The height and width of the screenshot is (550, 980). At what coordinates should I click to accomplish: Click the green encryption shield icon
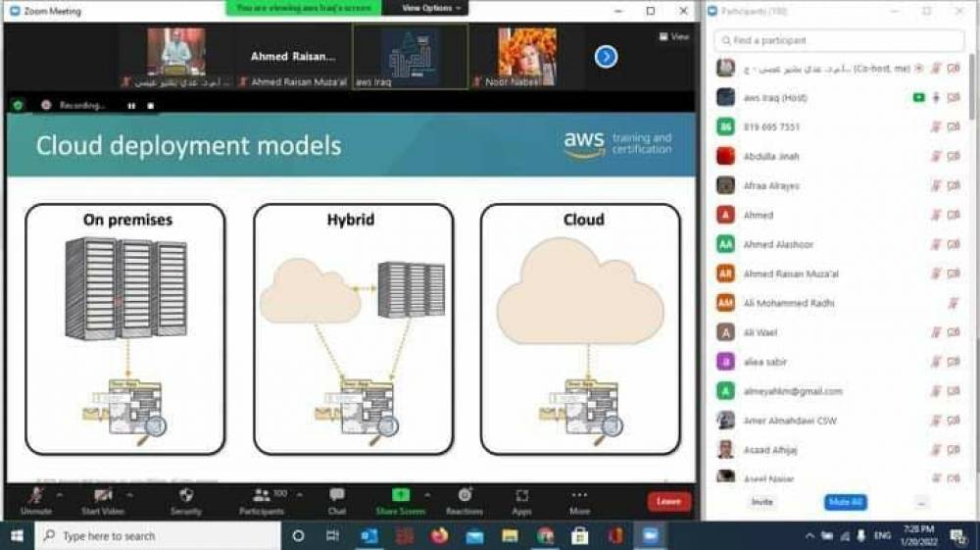pos(18,105)
